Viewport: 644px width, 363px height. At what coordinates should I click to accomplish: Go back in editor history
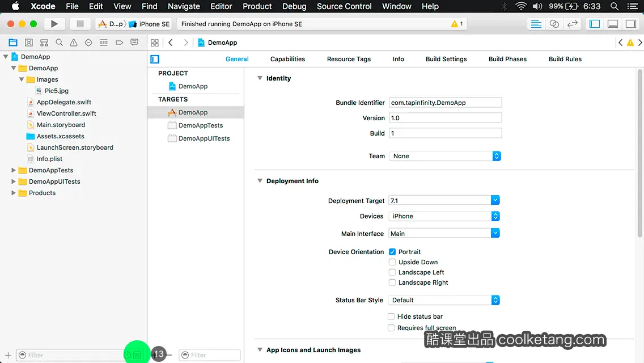click(x=171, y=43)
